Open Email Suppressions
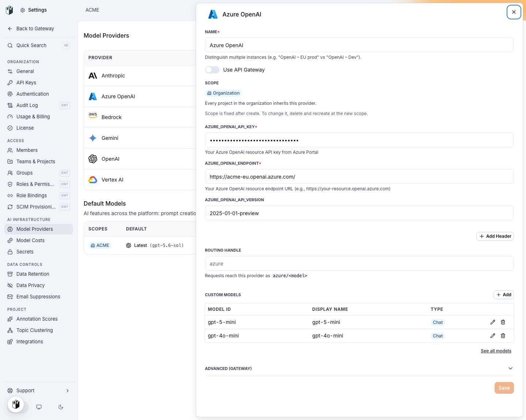The image size is (526, 420). pyautogui.click(x=38, y=297)
